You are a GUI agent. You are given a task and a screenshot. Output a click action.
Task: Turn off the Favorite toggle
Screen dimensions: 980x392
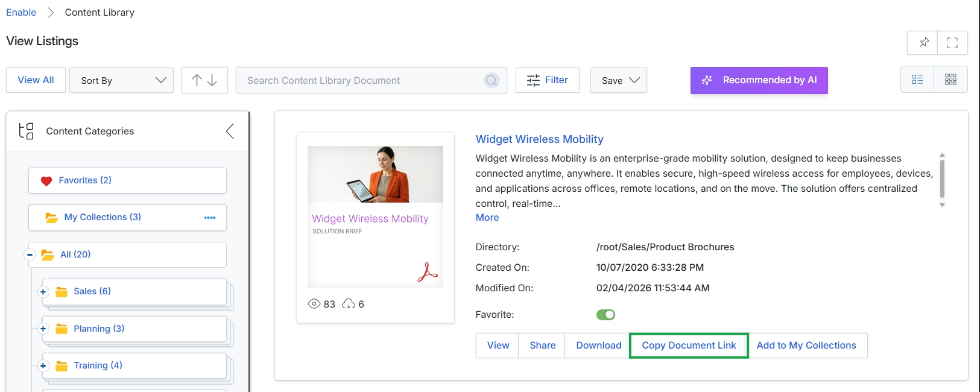[x=605, y=315]
